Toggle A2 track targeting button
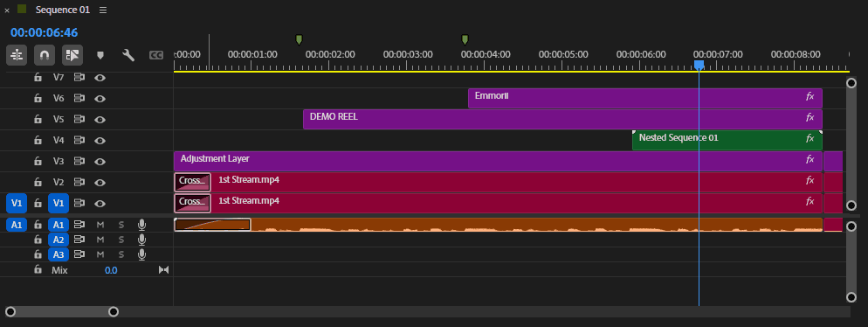 coord(59,240)
